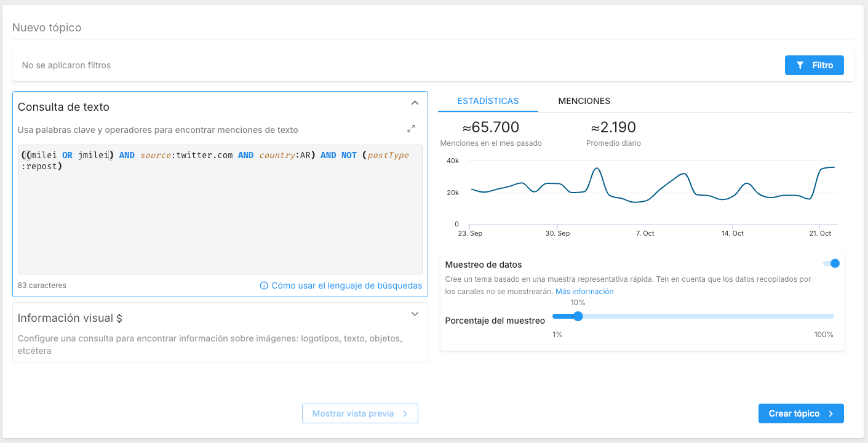
Task: Click the Porcentaje del muestreo label
Action: 495,321
